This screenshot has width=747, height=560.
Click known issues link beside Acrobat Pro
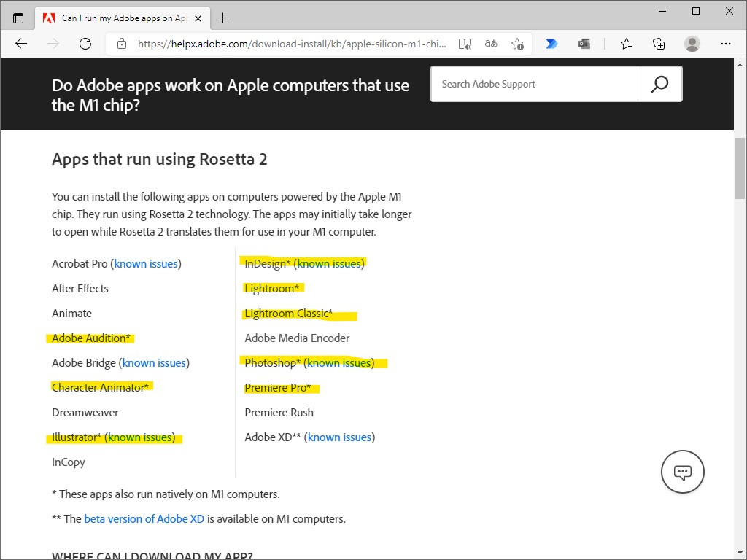point(146,263)
